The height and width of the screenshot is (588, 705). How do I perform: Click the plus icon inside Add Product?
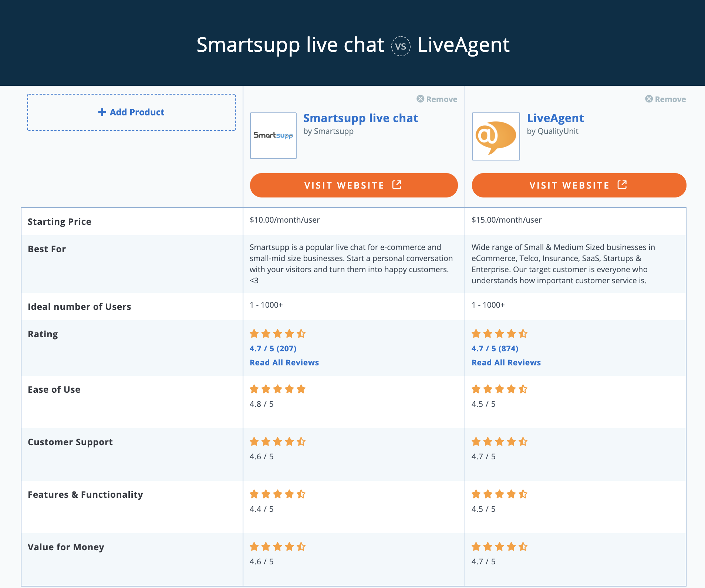102,112
